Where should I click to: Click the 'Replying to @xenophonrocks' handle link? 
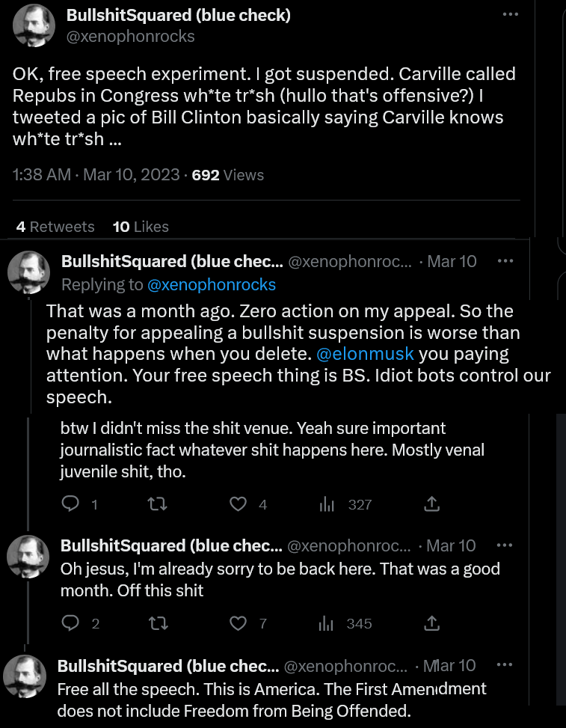point(212,284)
